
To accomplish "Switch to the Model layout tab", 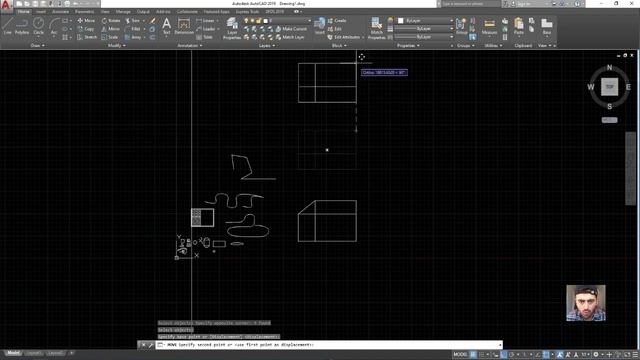I will pos(13,353).
